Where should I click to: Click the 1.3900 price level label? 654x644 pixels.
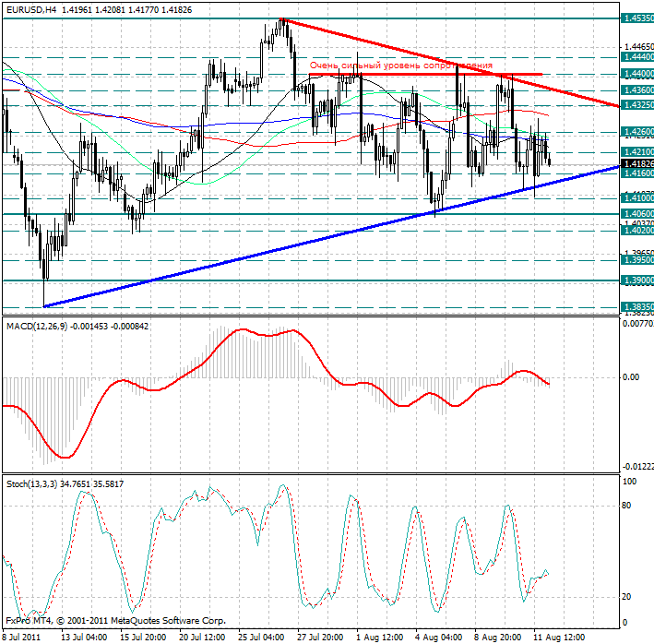click(x=637, y=280)
